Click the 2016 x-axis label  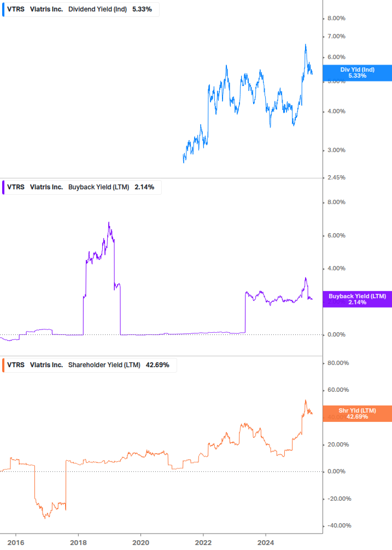pyautogui.click(x=16, y=543)
